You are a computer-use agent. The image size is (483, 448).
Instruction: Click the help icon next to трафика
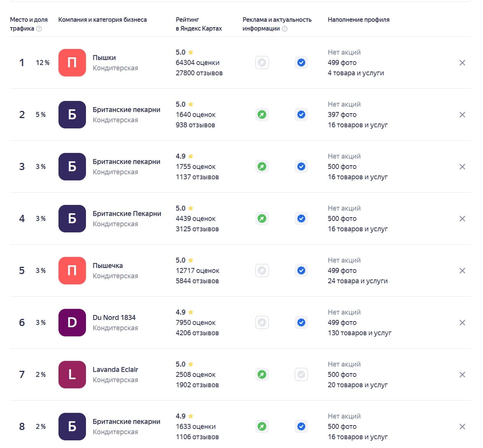[x=39, y=29]
